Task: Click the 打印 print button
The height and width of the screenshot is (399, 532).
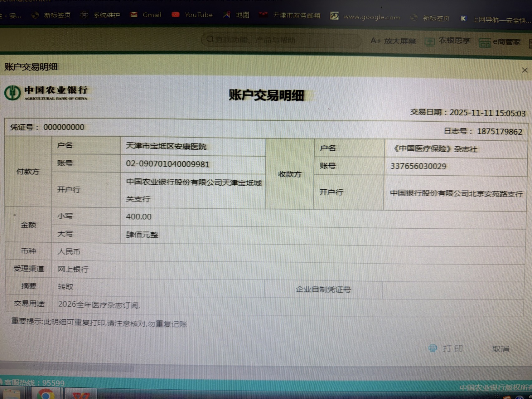Action: tap(446, 348)
